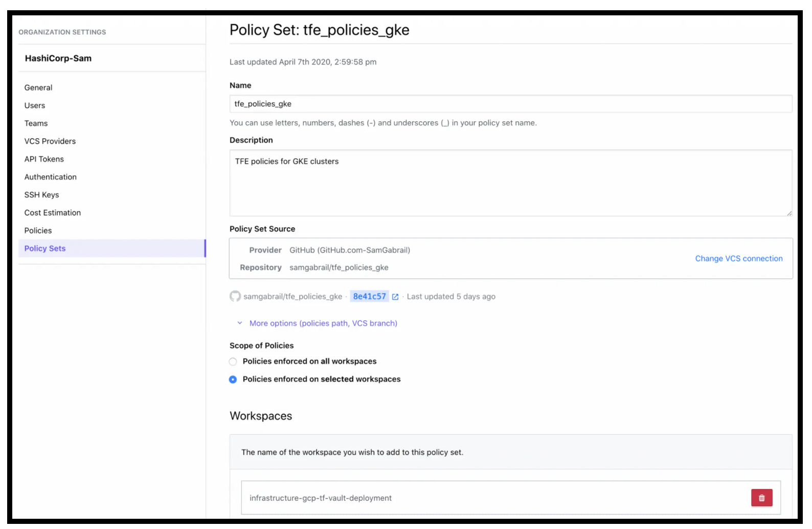
Task: Go to Teams settings
Action: coord(36,123)
